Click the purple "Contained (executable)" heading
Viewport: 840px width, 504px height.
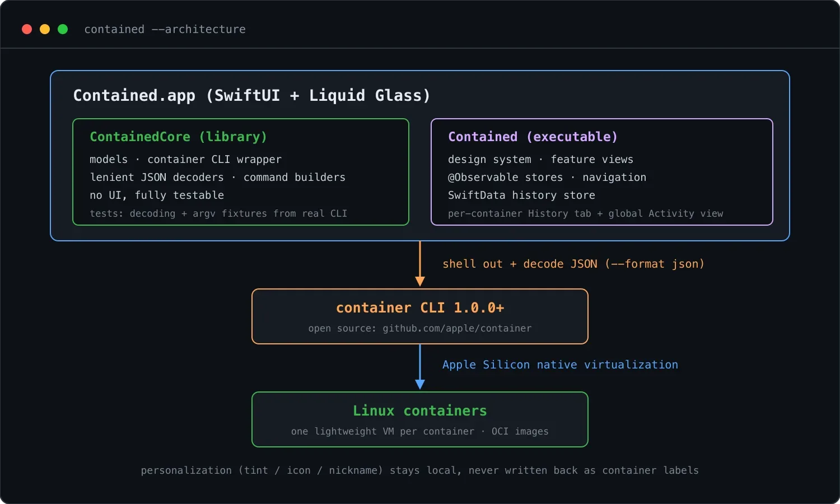pos(533,137)
